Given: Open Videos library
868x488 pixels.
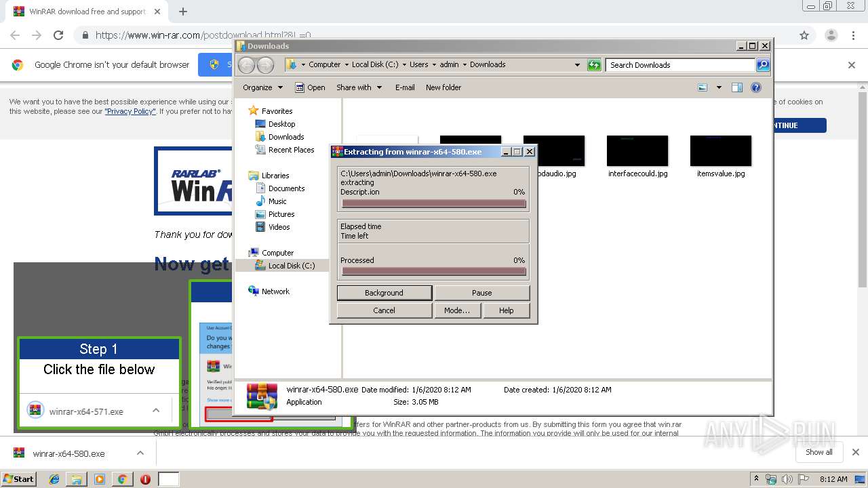Looking at the screenshot, I should tap(273, 227).
